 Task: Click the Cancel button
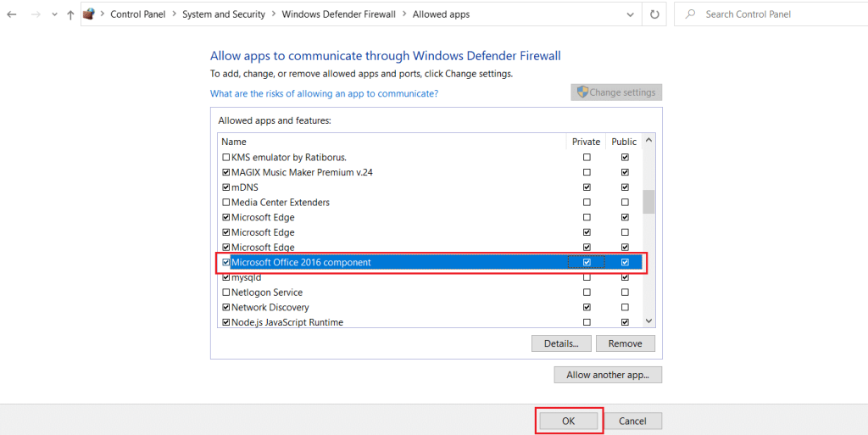click(x=632, y=421)
